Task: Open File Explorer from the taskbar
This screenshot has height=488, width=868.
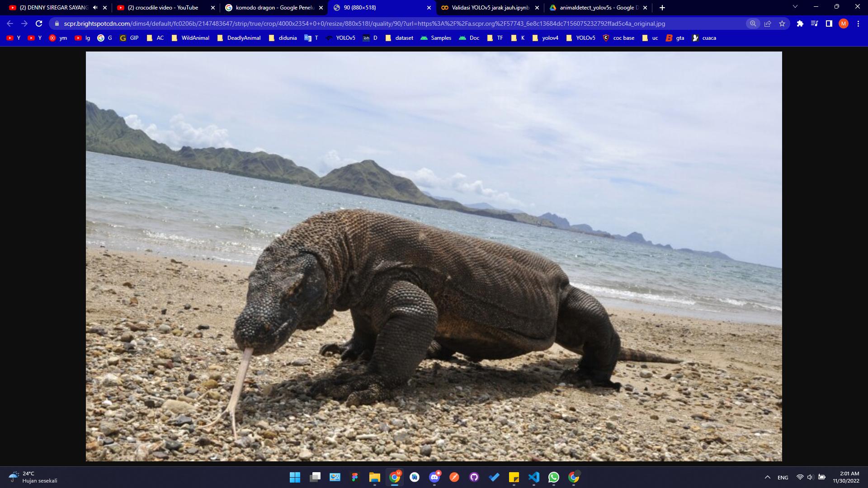Action: coord(375,477)
